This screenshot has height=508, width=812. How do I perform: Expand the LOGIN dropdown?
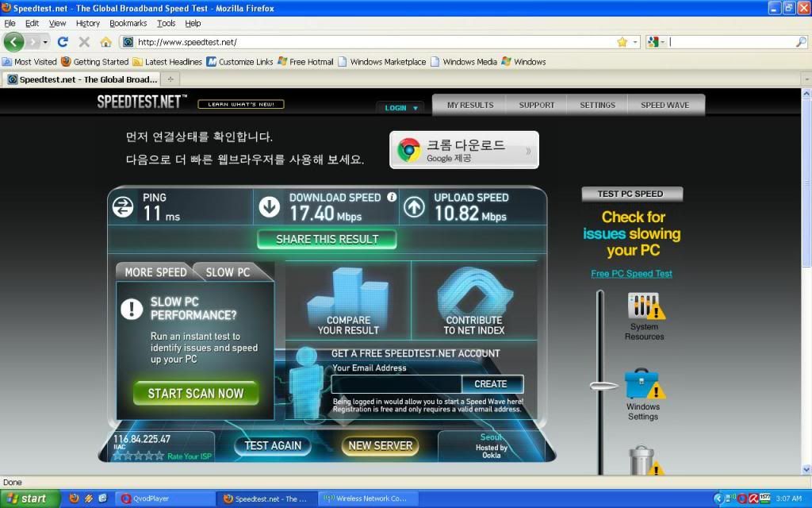[400, 108]
